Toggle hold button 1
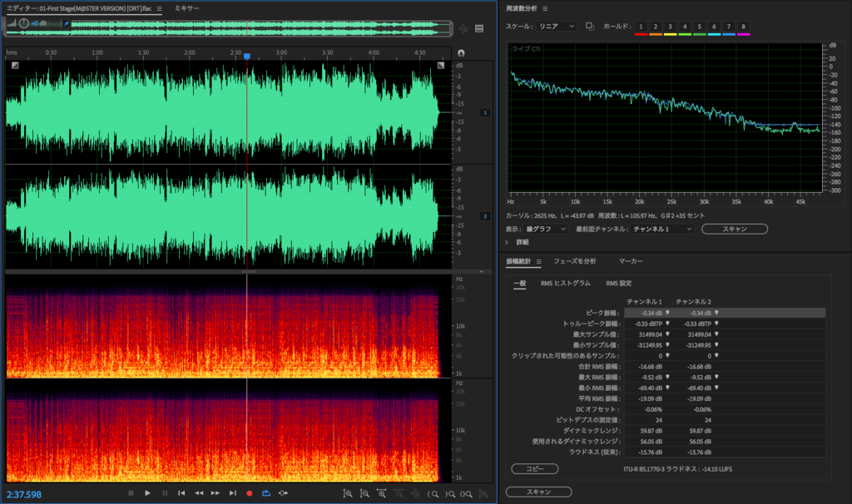852x504 pixels. pos(641,27)
